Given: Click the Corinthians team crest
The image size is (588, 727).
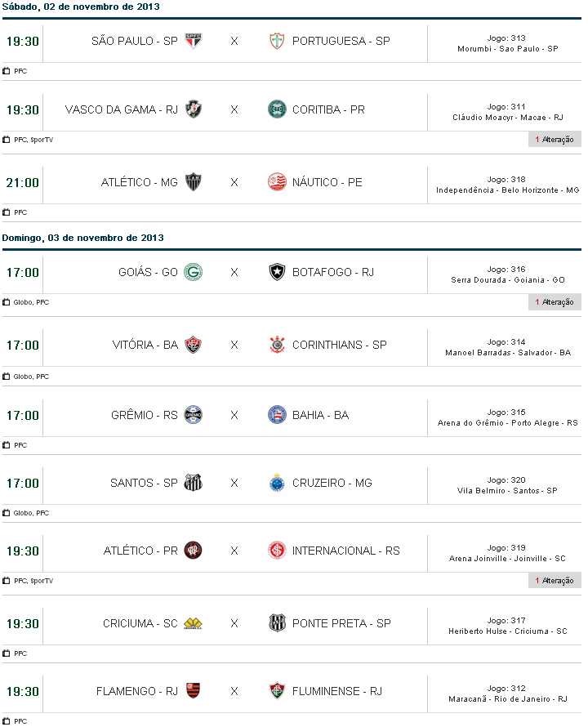Looking at the screenshot, I should (278, 345).
